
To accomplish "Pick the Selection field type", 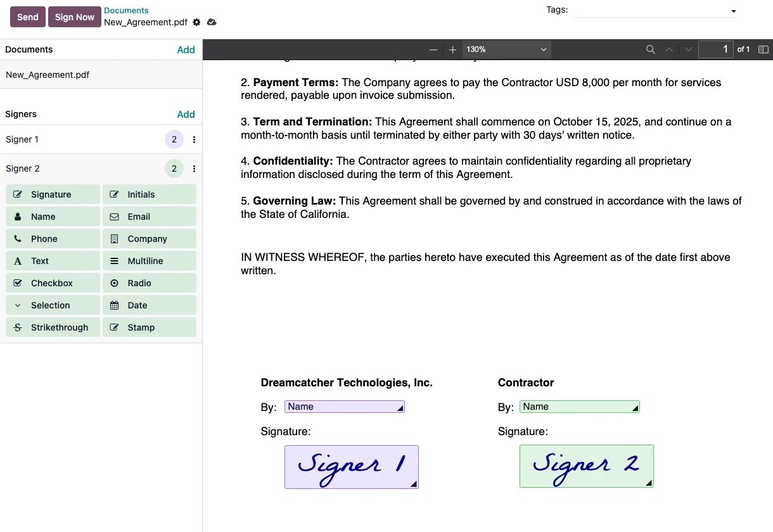I will coord(53,305).
